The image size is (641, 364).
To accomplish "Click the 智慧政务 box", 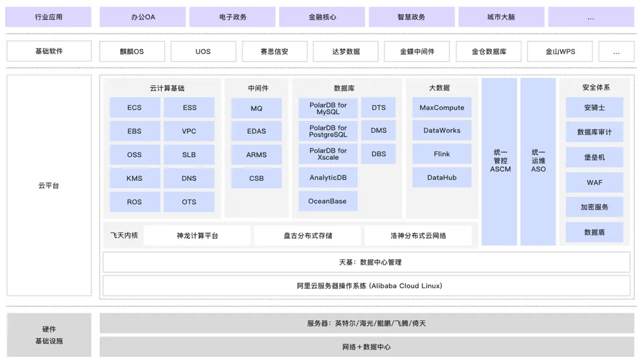I will pyautogui.click(x=412, y=17).
